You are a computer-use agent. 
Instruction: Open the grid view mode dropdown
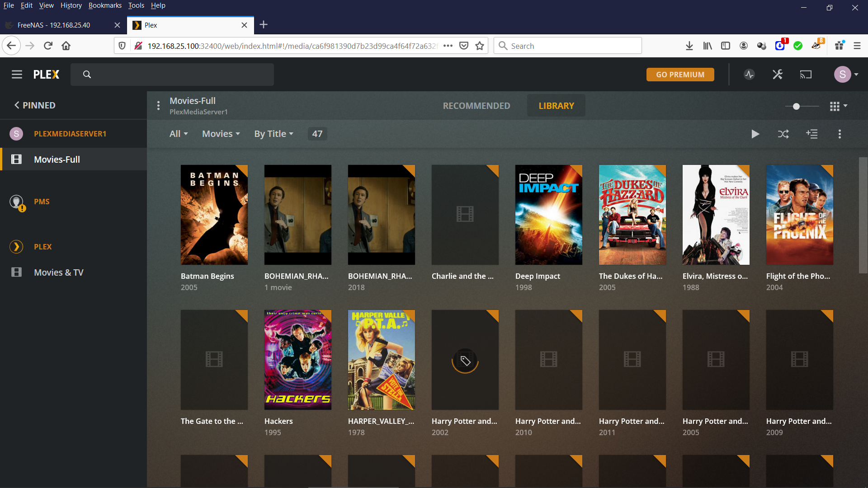click(839, 106)
